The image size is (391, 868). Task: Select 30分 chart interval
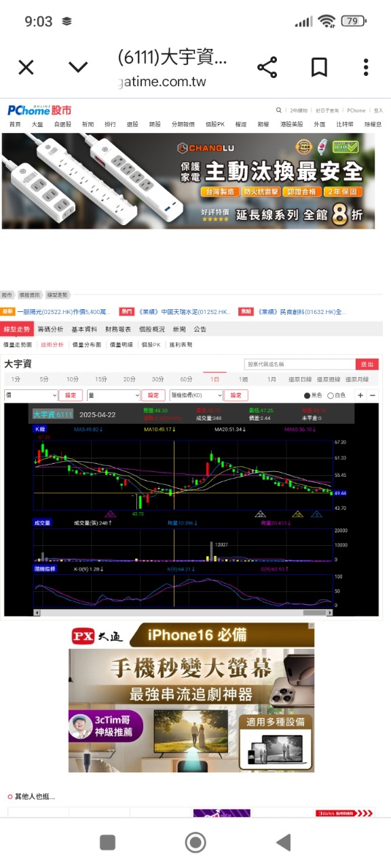[157, 379]
